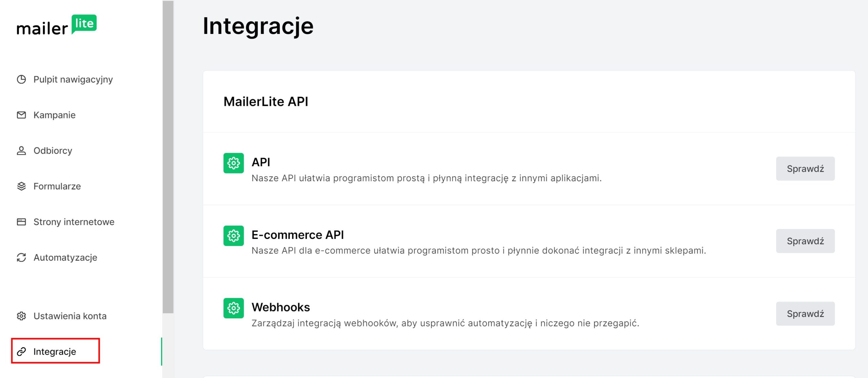Go to Kampanie in the sidebar

click(54, 115)
